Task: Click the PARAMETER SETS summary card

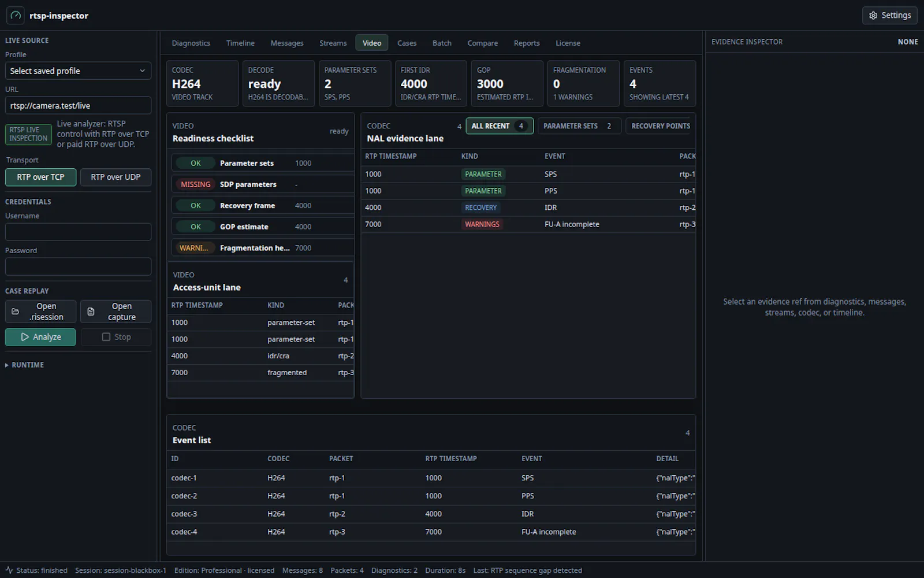Action: 355,83
